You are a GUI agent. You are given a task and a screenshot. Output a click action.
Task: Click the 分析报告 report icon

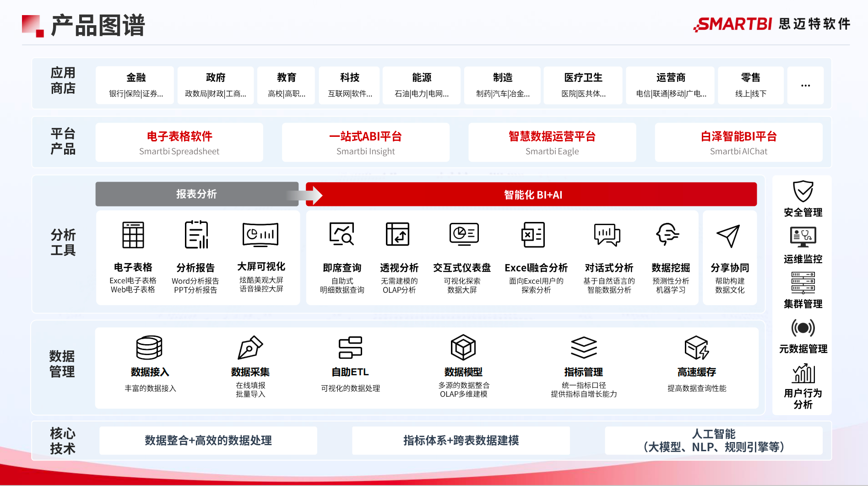point(196,235)
